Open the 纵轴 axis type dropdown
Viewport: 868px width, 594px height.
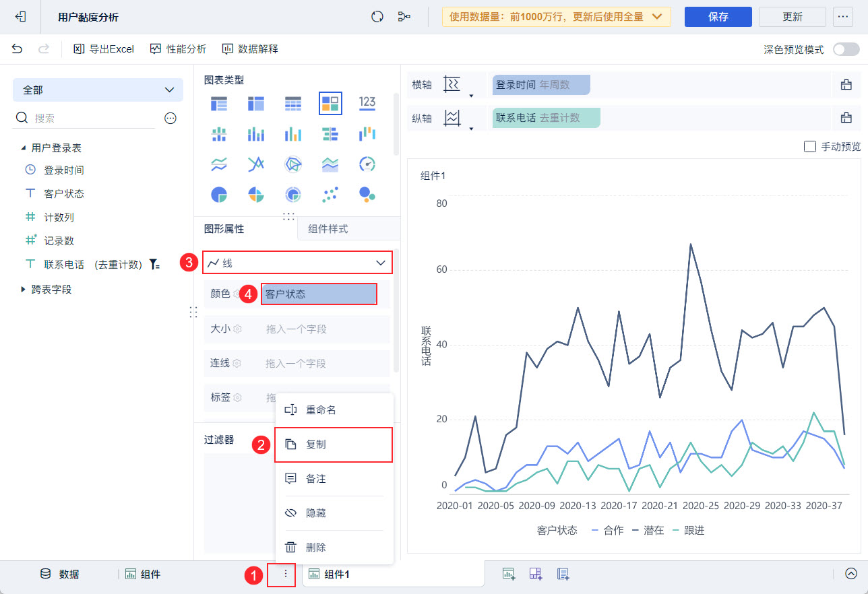[458, 119]
